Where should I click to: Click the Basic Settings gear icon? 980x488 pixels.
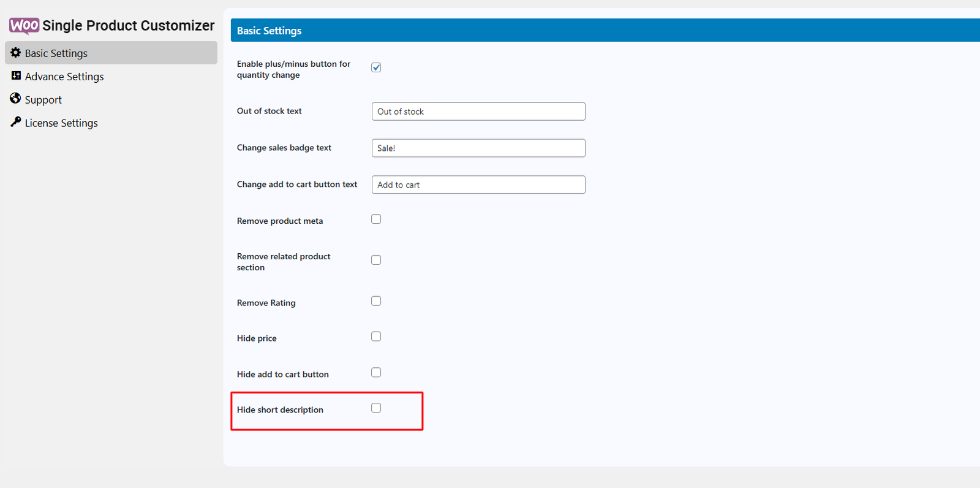(16, 53)
